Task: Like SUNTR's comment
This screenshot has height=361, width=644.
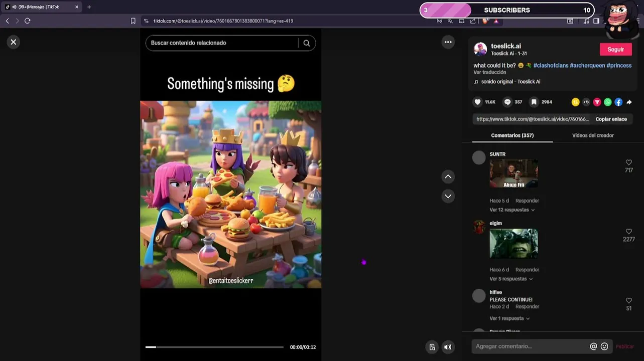Action: pyautogui.click(x=628, y=162)
